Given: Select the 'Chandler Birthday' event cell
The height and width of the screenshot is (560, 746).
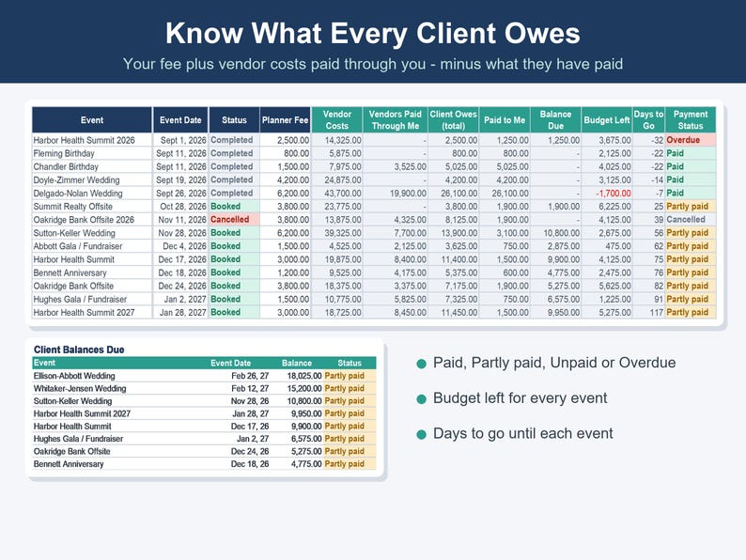Looking at the screenshot, I should (92, 166).
